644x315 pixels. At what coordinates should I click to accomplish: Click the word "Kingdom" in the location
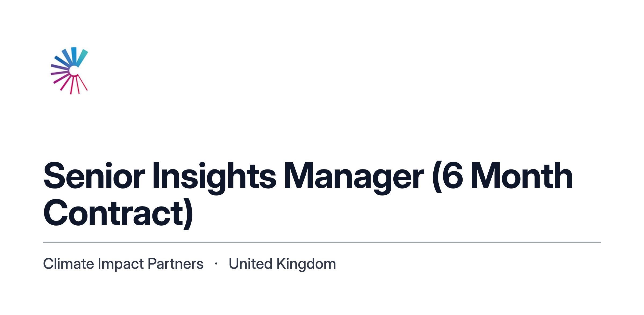[x=306, y=264]
